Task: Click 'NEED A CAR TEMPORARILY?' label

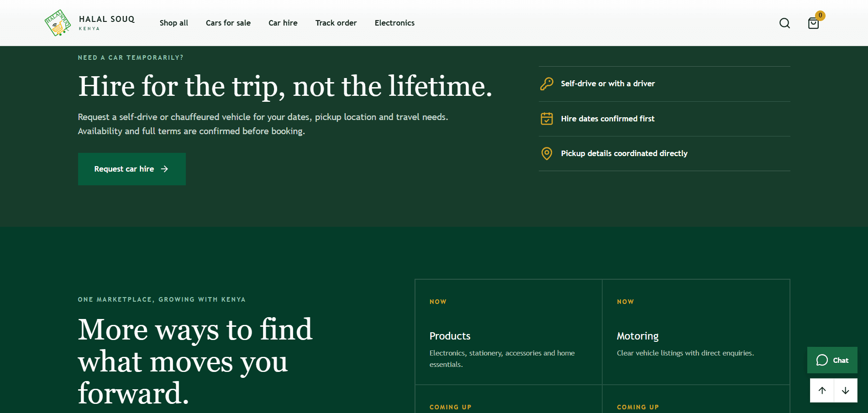Action: (x=131, y=58)
